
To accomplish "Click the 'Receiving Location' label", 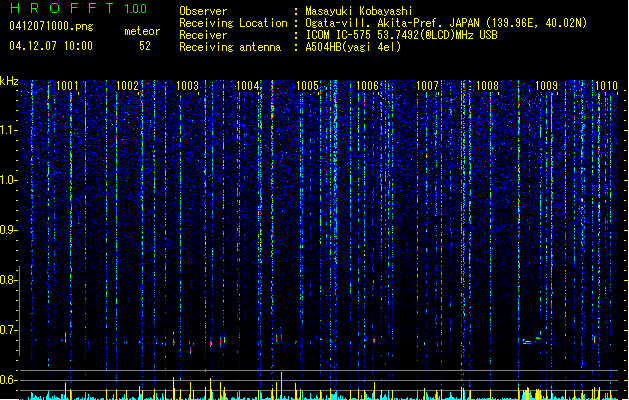I will (233, 23).
